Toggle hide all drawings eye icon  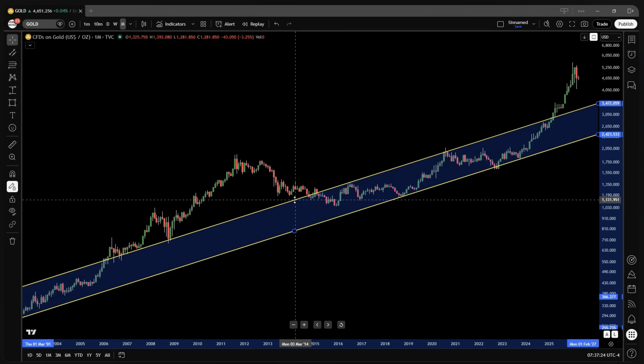12,211
